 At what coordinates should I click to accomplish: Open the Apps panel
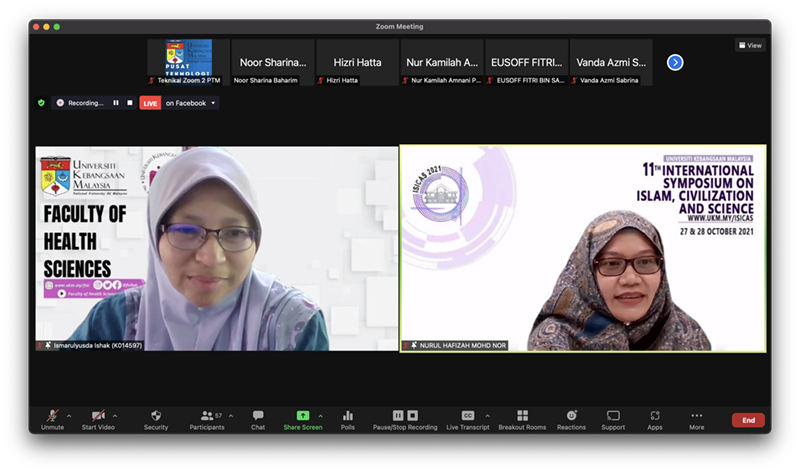[655, 418]
